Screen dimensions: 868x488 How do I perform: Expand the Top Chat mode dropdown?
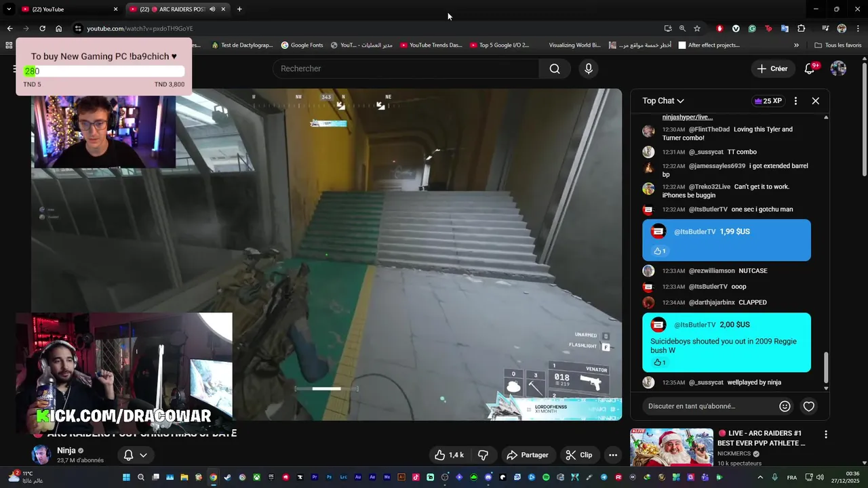(x=663, y=101)
